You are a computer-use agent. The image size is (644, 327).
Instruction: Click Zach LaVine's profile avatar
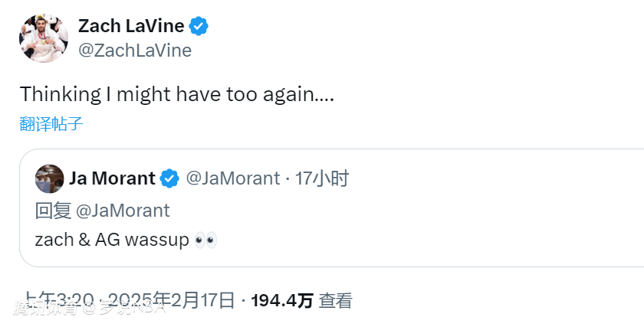point(44,38)
